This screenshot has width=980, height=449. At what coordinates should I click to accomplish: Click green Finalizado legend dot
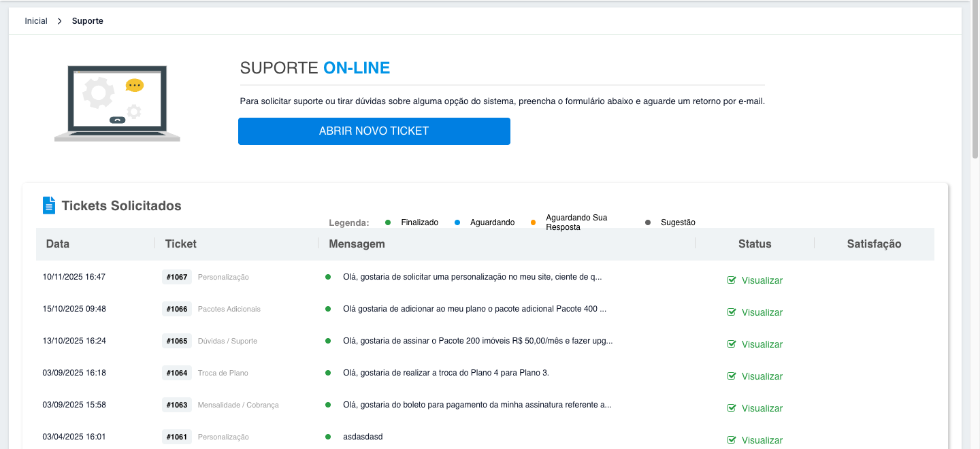pos(388,222)
